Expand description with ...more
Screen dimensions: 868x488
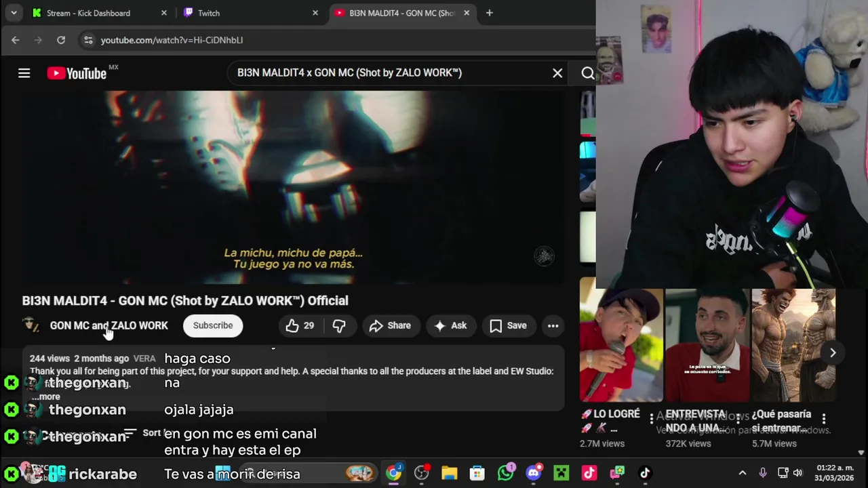pos(47,396)
